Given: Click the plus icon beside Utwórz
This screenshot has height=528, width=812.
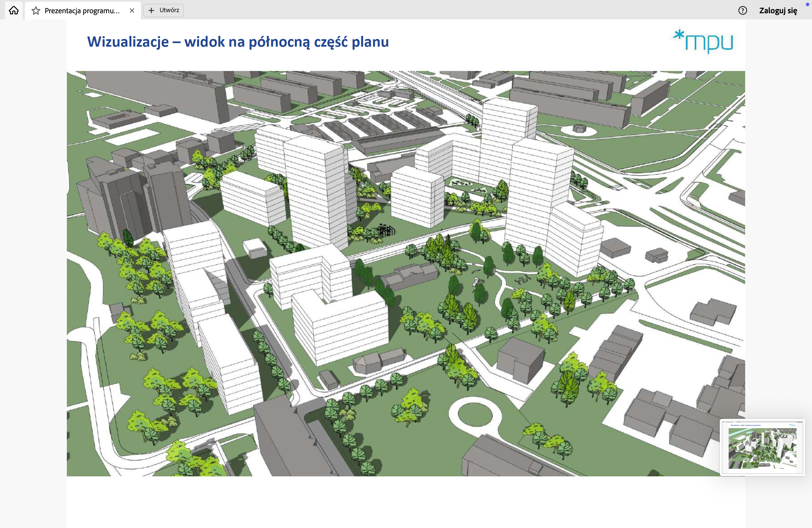Looking at the screenshot, I should pyautogui.click(x=151, y=10).
